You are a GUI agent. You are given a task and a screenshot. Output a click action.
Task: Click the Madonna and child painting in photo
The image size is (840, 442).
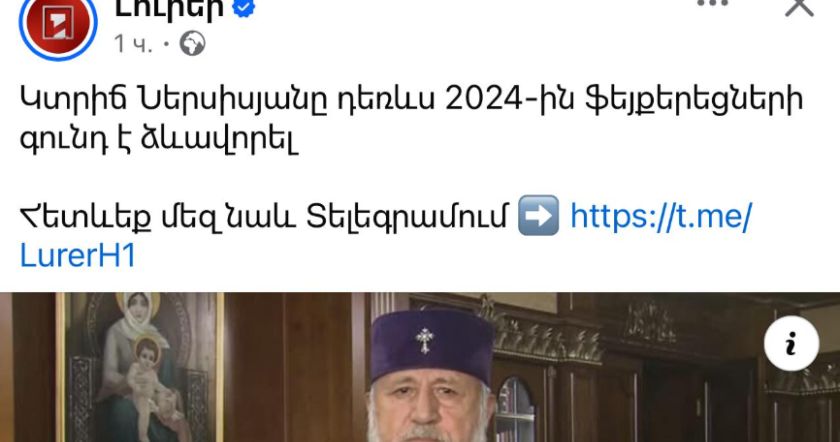(139, 367)
